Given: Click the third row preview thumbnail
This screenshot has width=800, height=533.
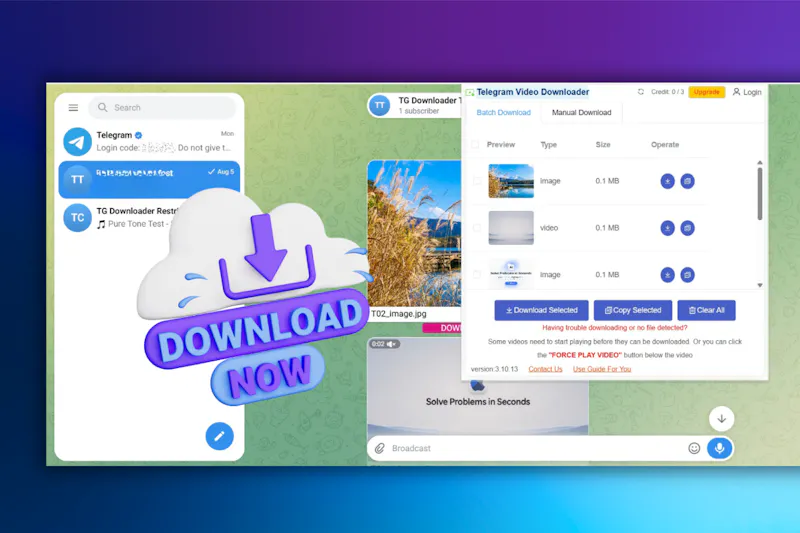Looking at the screenshot, I should (x=511, y=274).
